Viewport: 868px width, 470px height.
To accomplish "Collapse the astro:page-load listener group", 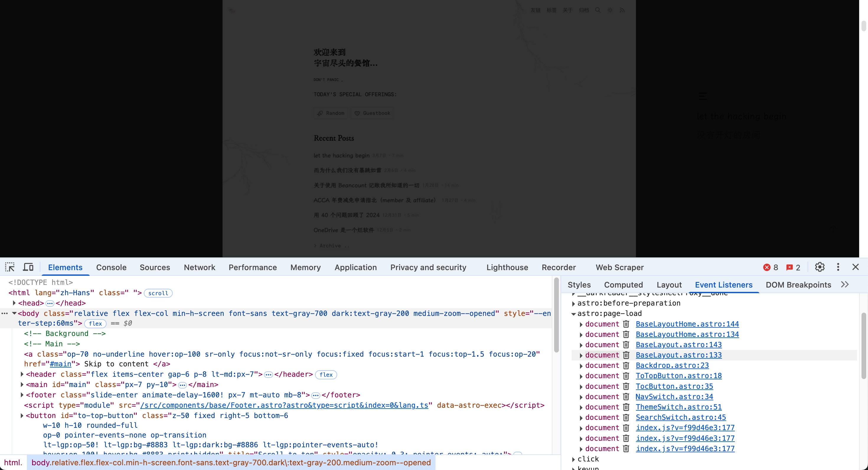I will [x=573, y=314].
